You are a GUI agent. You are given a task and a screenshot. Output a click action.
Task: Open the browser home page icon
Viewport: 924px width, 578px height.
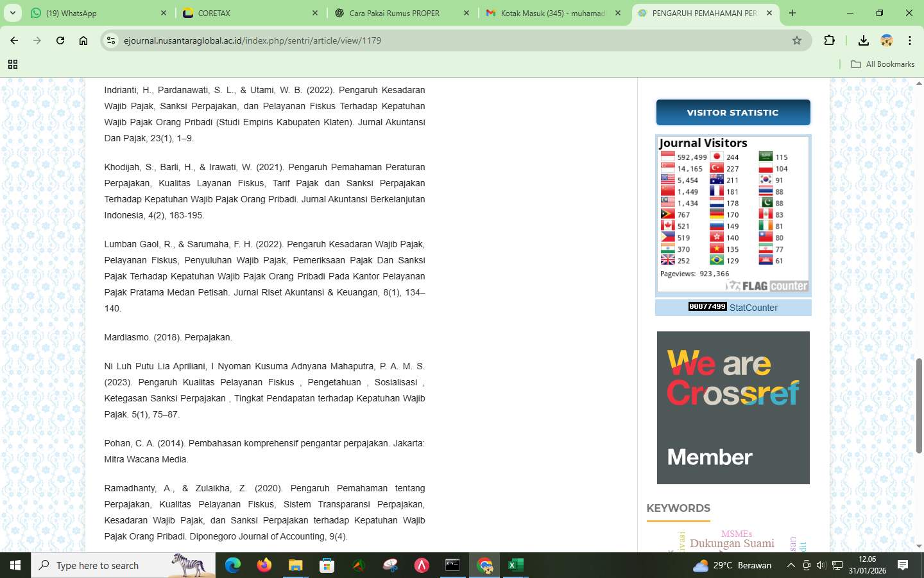point(83,40)
